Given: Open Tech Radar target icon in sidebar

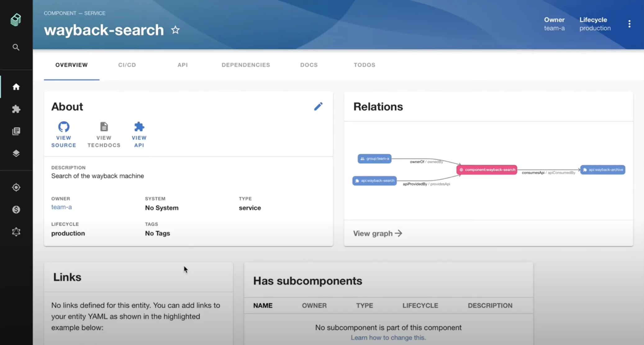Looking at the screenshot, I should pyautogui.click(x=16, y=187).
